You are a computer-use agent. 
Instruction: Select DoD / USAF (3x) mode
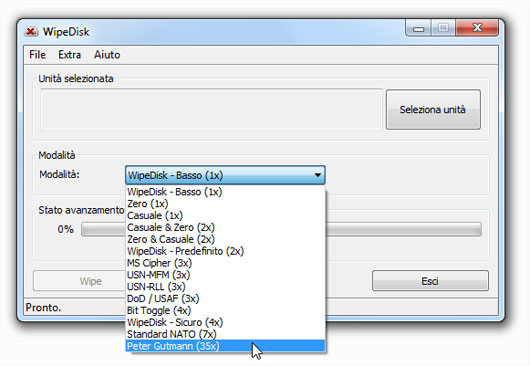[x=225, y=298]
